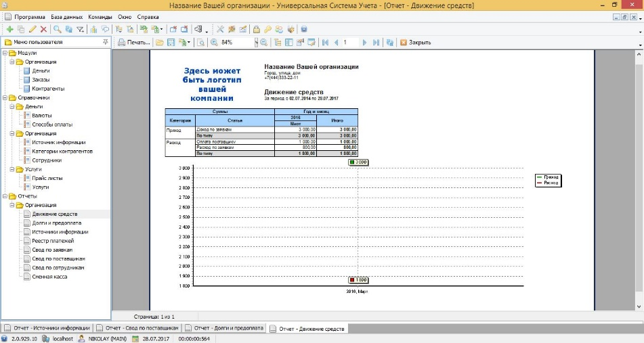
Task: Open the Справка menu
Action: tap(148, 17)
